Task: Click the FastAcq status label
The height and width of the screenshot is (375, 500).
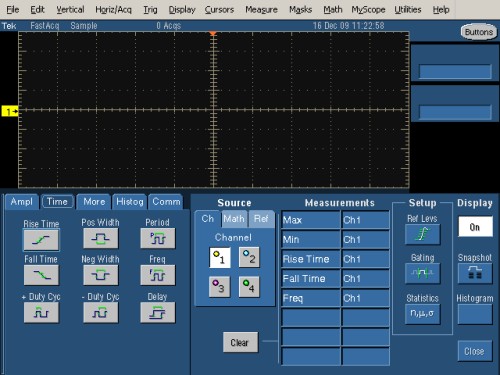Action: (x=45, y=26)
